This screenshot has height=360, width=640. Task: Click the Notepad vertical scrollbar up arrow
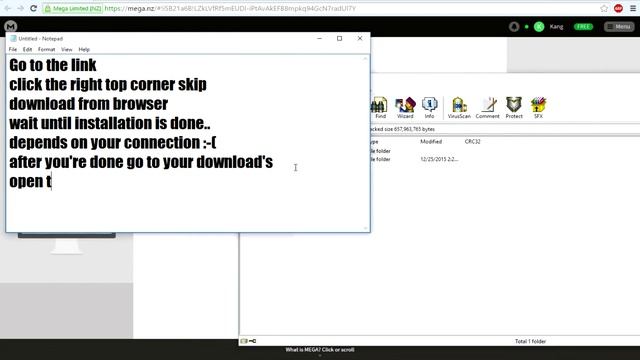click(365, 59)
